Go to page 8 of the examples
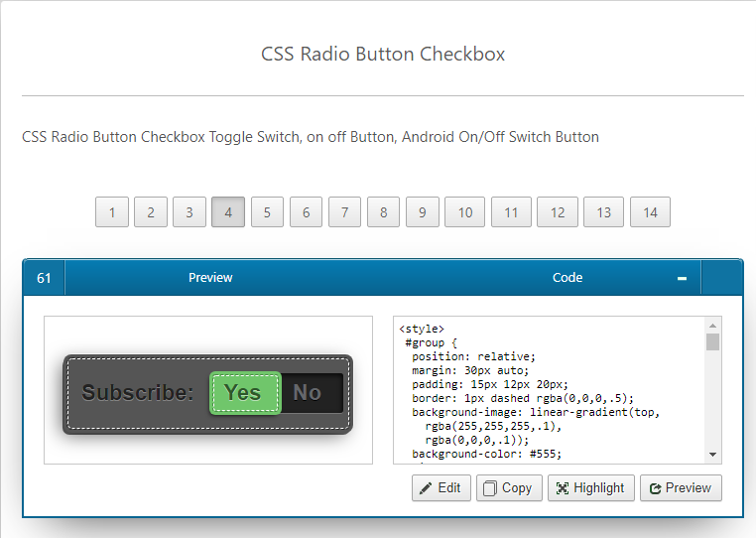756x538 pixels. point(383,211)
